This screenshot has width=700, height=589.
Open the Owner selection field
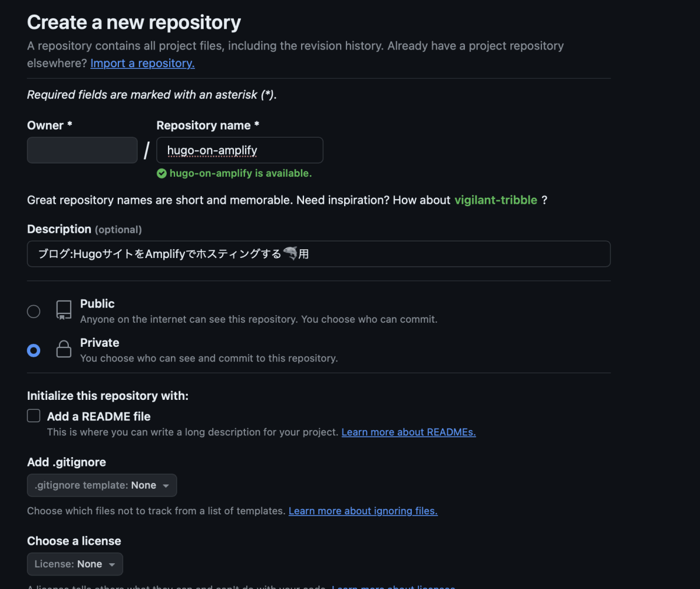[82, 150]
